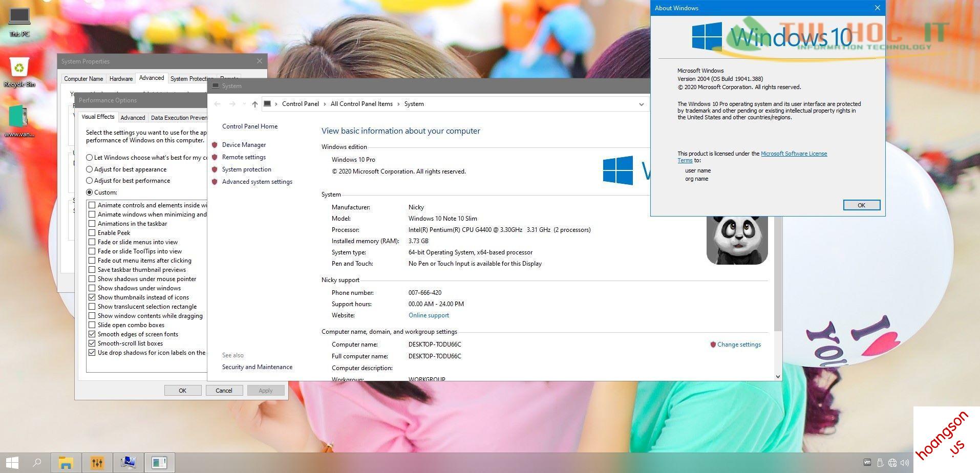Open Microsoft Software License Terms link
980x473 pixels.
[794, 154]
